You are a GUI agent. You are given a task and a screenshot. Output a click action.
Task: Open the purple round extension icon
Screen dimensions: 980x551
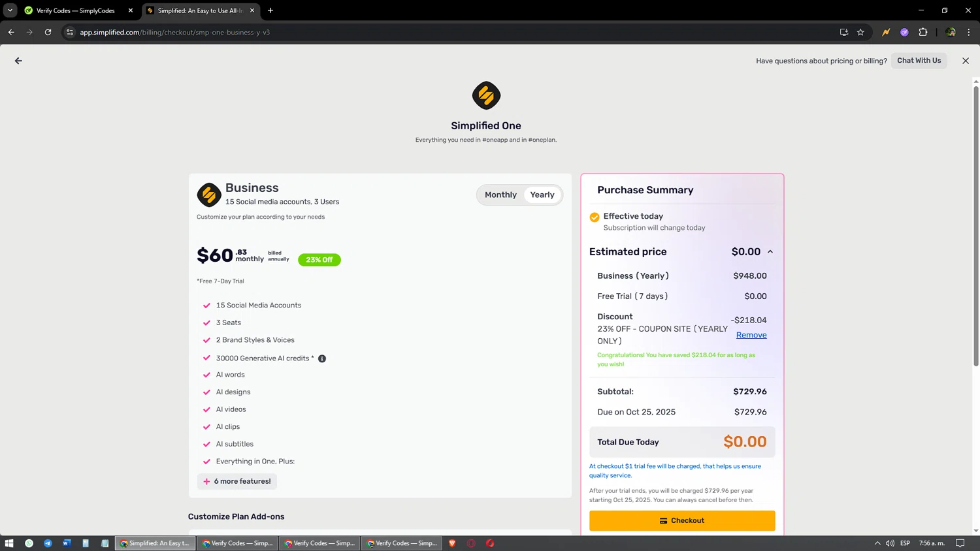coord(904,32)
